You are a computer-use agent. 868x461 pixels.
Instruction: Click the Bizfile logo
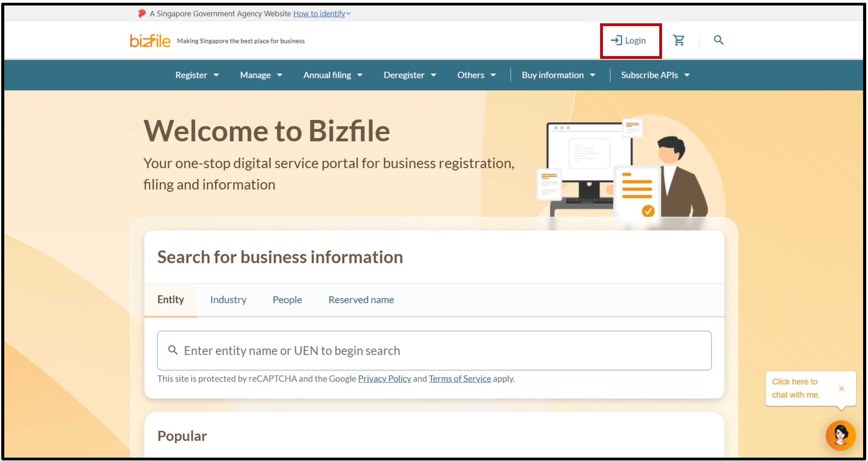(150, 41)
